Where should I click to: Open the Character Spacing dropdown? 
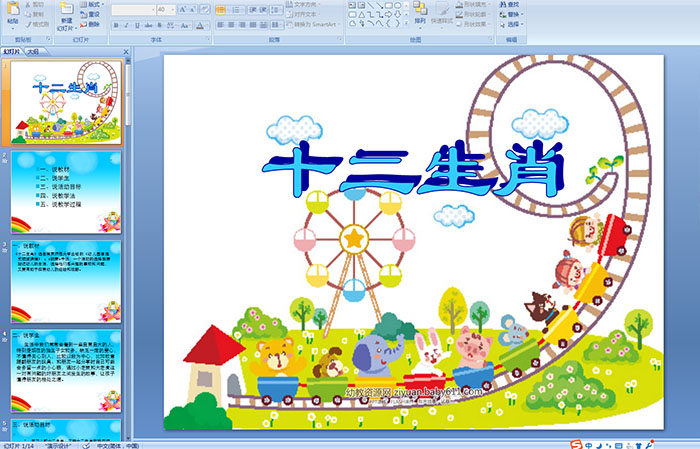point(171,25)
